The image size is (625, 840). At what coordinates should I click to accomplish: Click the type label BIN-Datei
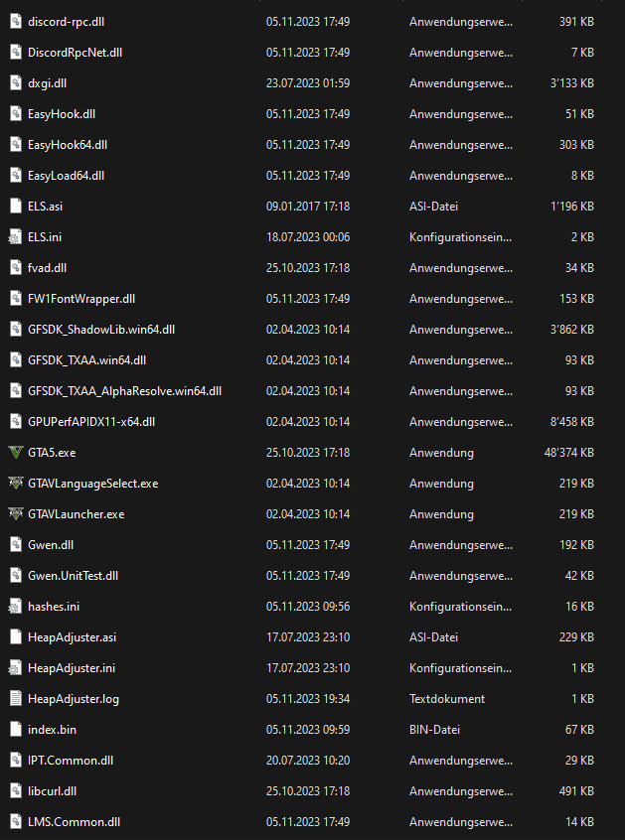(434, 730)
